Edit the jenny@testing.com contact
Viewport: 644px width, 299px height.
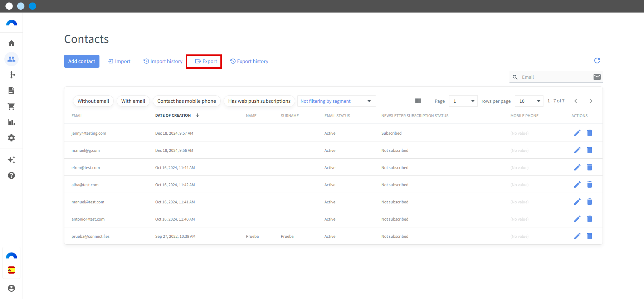[577, 133]
